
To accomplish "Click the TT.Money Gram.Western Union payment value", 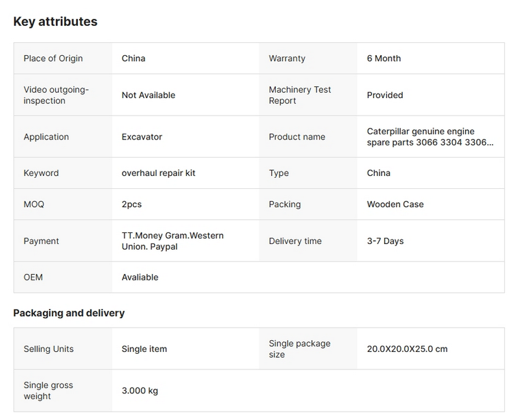I will point(173,241).
